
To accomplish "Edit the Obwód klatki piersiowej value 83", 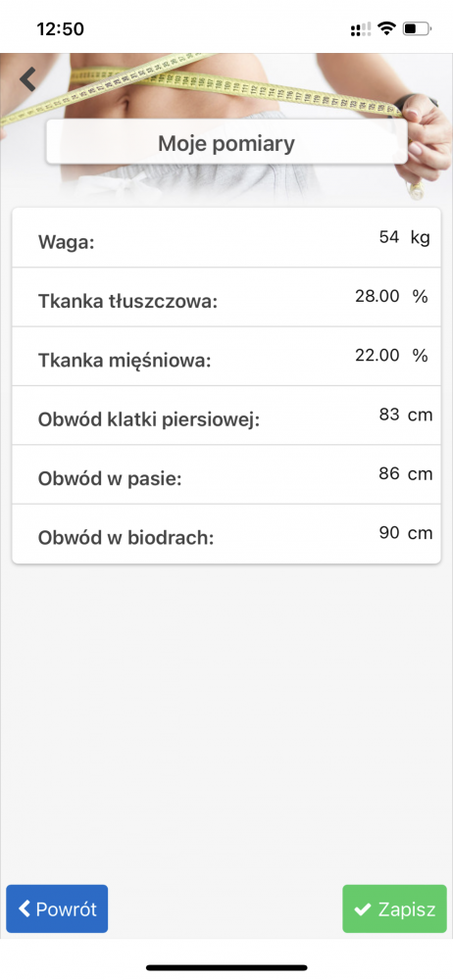I will point(389,415).
